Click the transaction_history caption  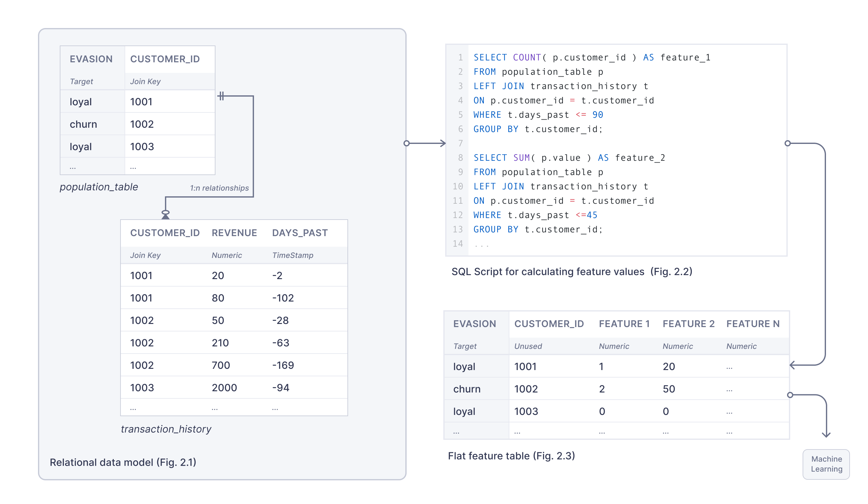[x=166, y=429]
